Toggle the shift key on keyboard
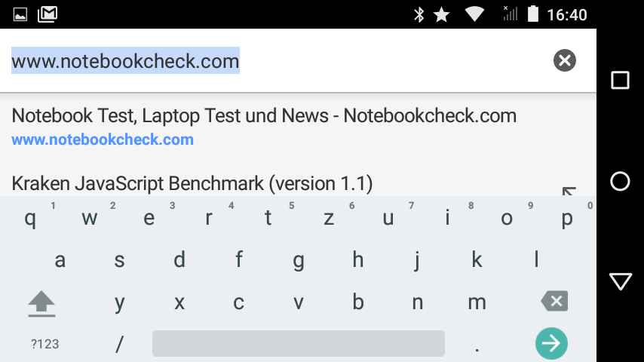Screen dimensions: 644x362 coord(41,304)
